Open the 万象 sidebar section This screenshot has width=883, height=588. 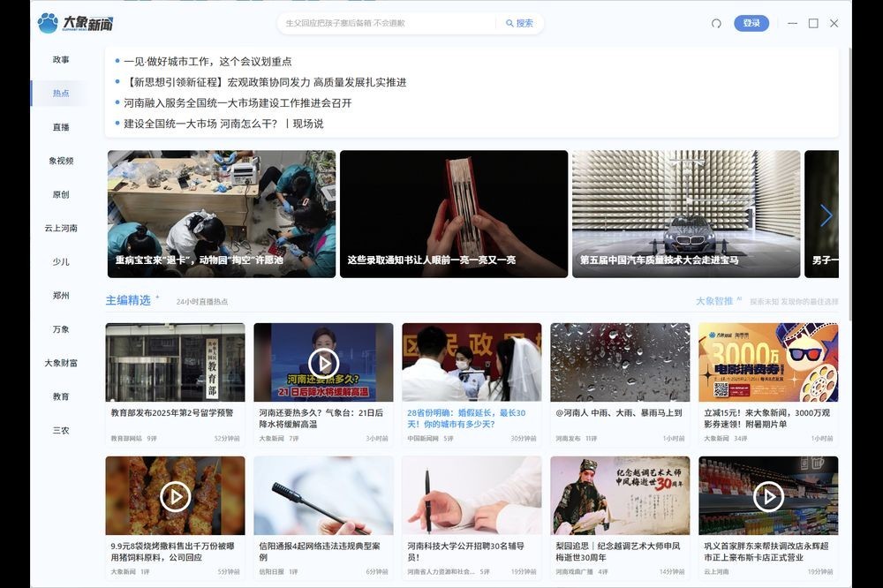coord(61,329)
